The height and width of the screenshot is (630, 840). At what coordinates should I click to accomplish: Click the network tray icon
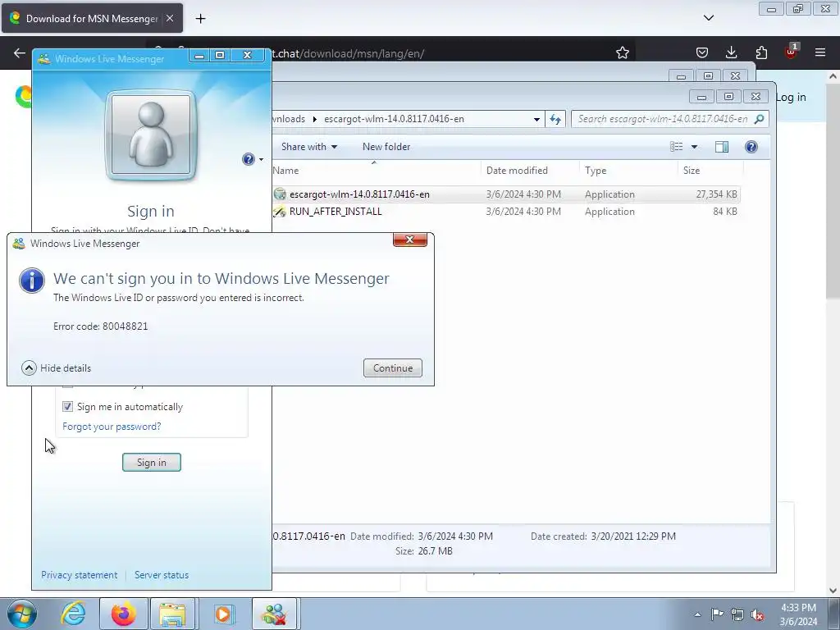click(x=737, y=614)
